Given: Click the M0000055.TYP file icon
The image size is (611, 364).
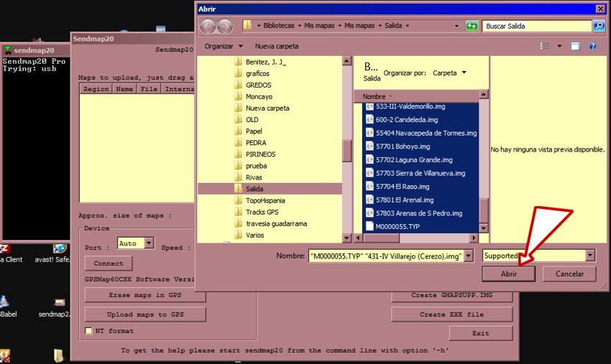Looking at the screenshot, I should click(x=369, y=226).
